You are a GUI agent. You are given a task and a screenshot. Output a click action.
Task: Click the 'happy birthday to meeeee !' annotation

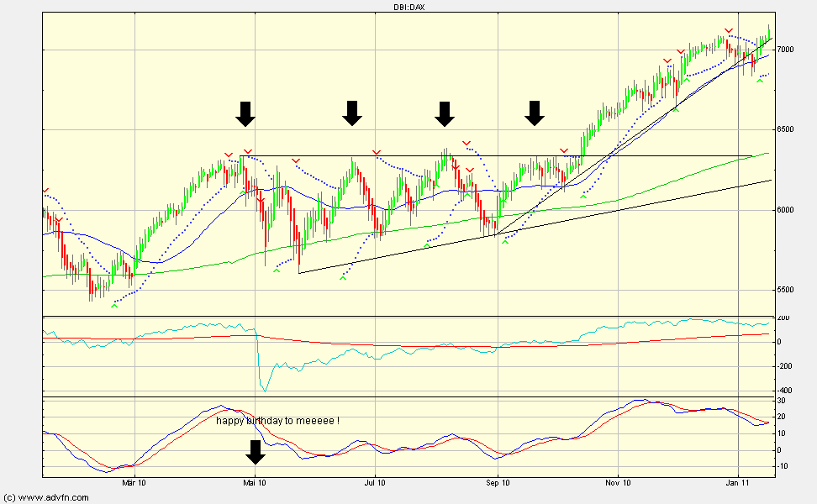click(x=278, y=421)
